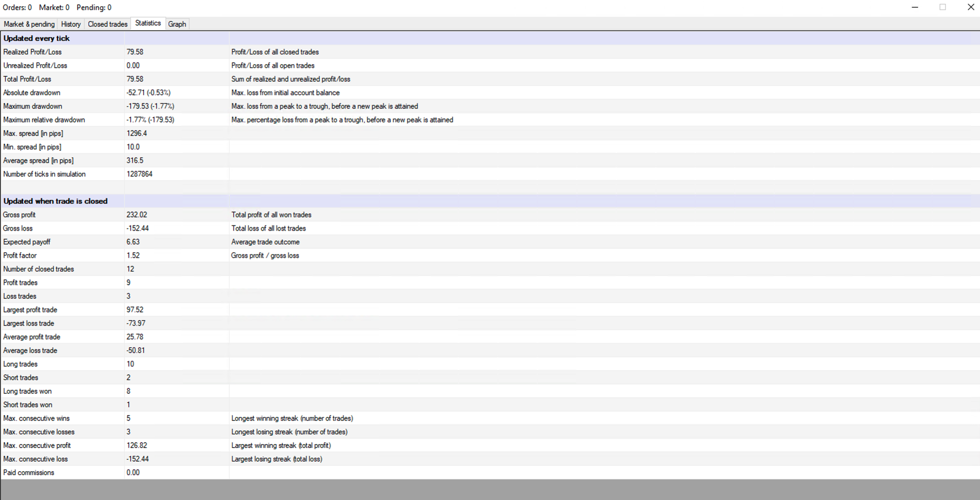980x500 pixels.
Task: Select the Statistics tab
Action: (x=148, y=23)
